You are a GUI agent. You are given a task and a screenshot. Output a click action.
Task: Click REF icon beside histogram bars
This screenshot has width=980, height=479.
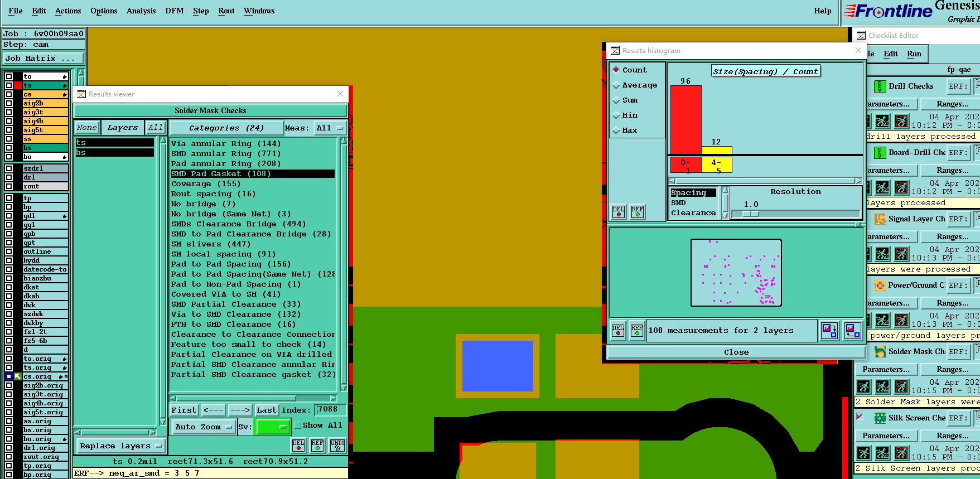(x=638, y=211)
